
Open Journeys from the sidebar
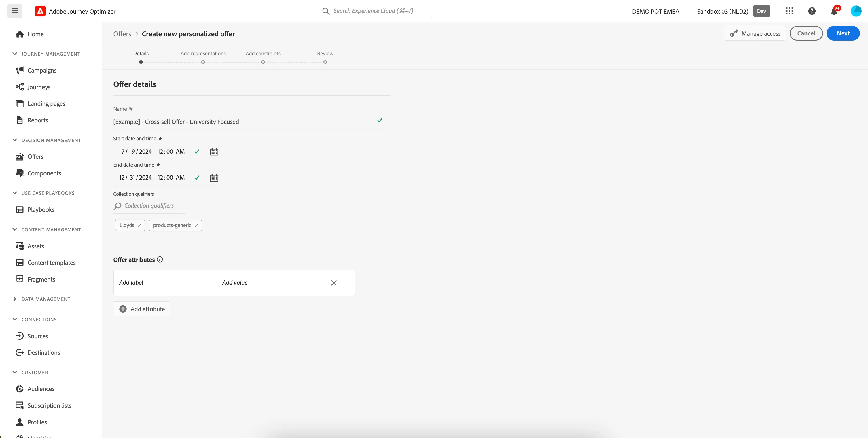(x=33, y=87)
